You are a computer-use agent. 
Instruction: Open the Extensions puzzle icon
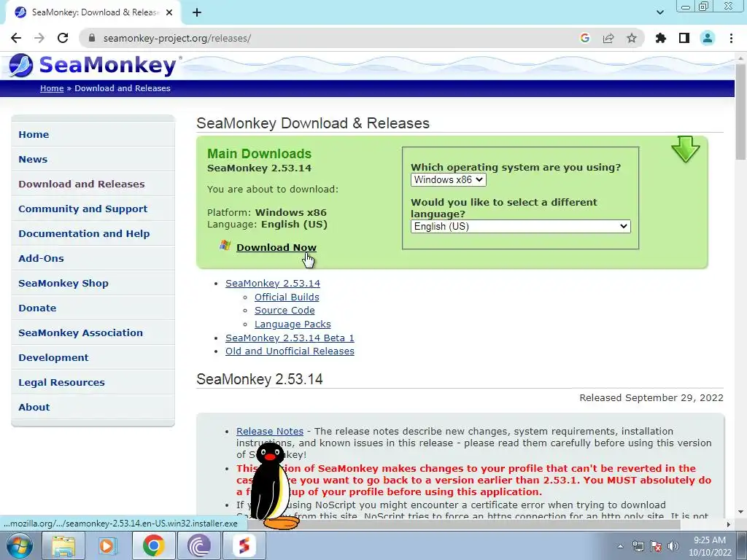pos(661,38)
